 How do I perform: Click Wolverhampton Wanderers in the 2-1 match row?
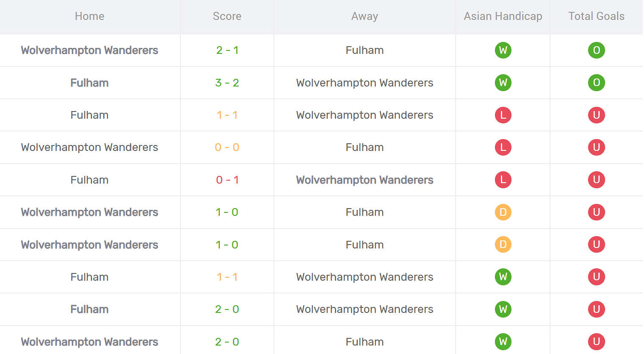coord(89,50)
